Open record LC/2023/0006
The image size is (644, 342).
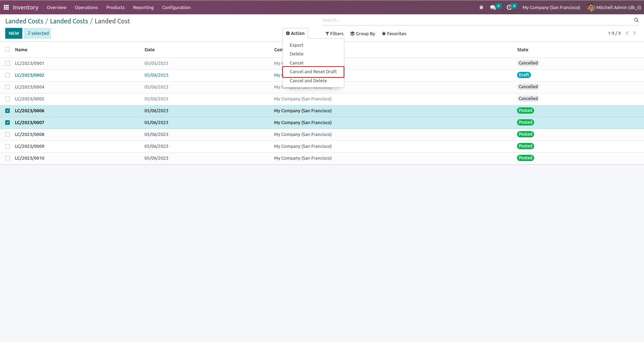[x=30, y=111]
